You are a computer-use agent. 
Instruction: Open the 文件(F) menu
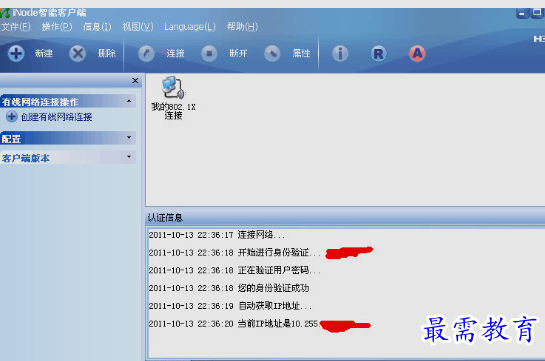pyautogui.click(x=16, y=27)
